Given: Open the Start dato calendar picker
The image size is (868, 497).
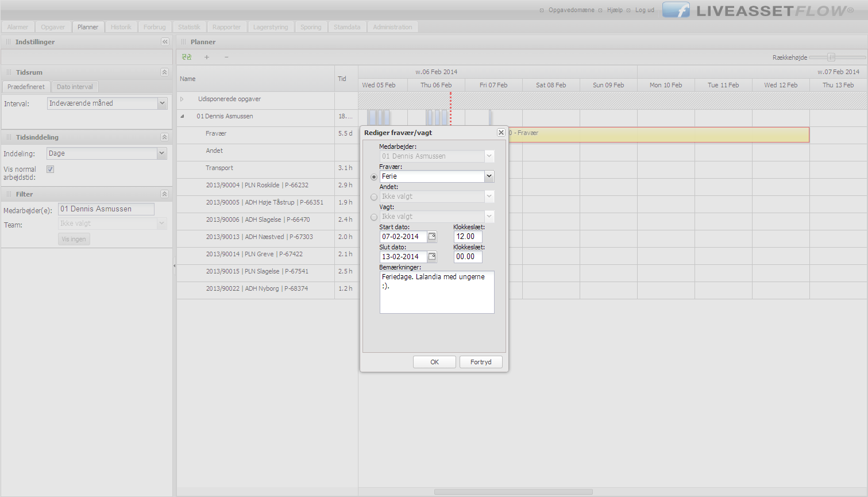Looking at the screenshot, I should point(432,237).
